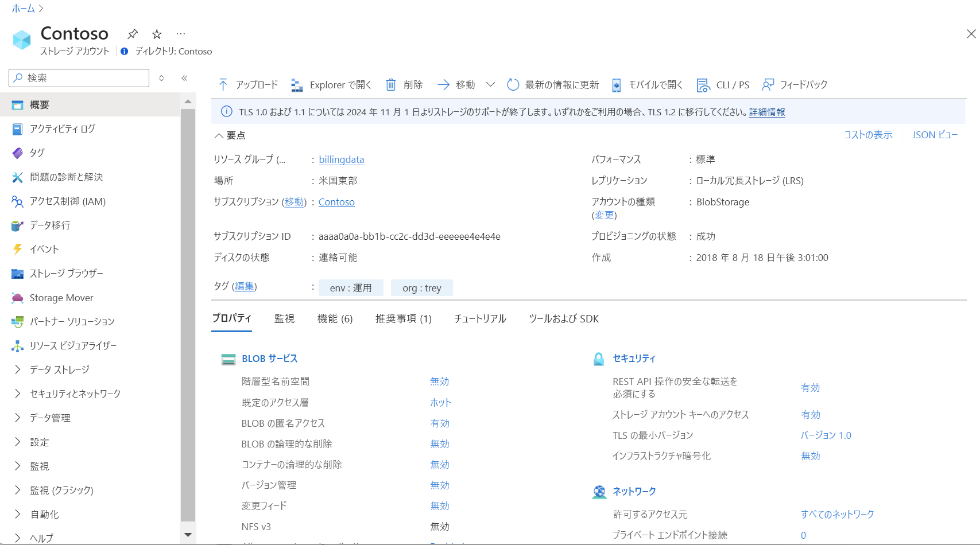Open 詳細情報 link in TLS banner
This screenshot has height=545, width=980.
(x=767, y=112)
